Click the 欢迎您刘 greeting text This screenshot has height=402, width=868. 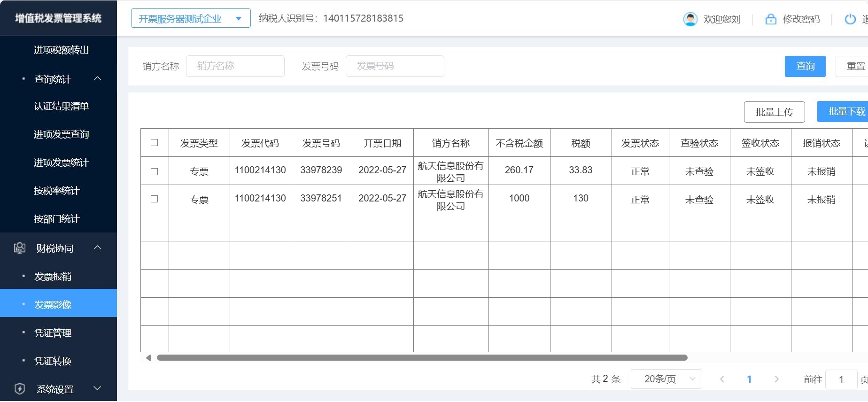coord(722,19)
